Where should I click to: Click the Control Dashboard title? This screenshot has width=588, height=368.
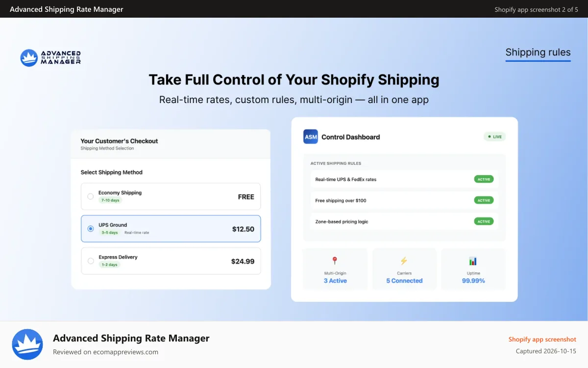coord(350,137)
